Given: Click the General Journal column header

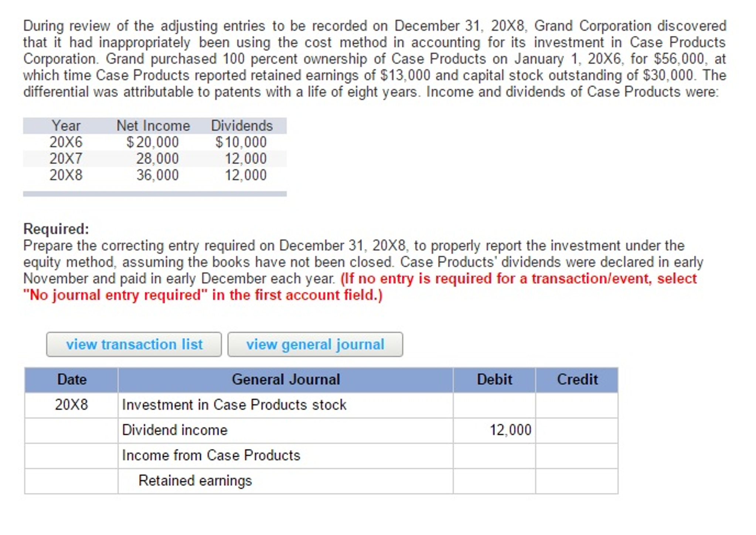Looking at the screenshot, I should coord(285,379).
